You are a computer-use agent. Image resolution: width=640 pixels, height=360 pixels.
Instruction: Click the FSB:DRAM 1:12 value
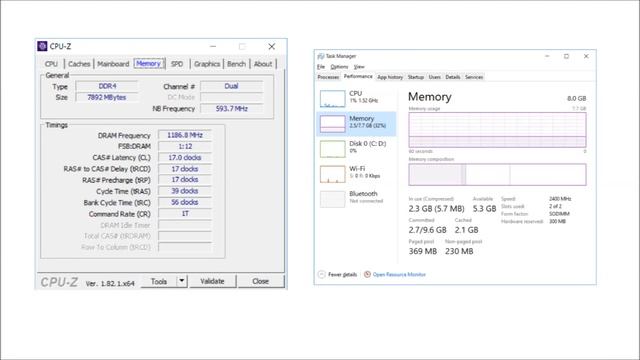185,146
